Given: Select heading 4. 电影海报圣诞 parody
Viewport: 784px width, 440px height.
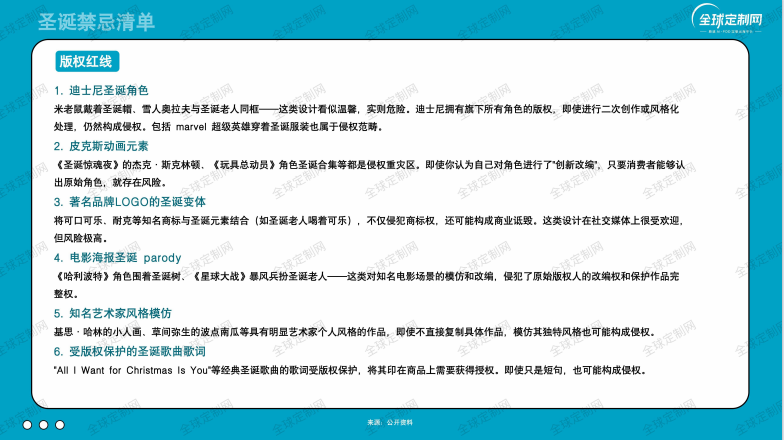Looking at the screenshot, I should (118, 258).
